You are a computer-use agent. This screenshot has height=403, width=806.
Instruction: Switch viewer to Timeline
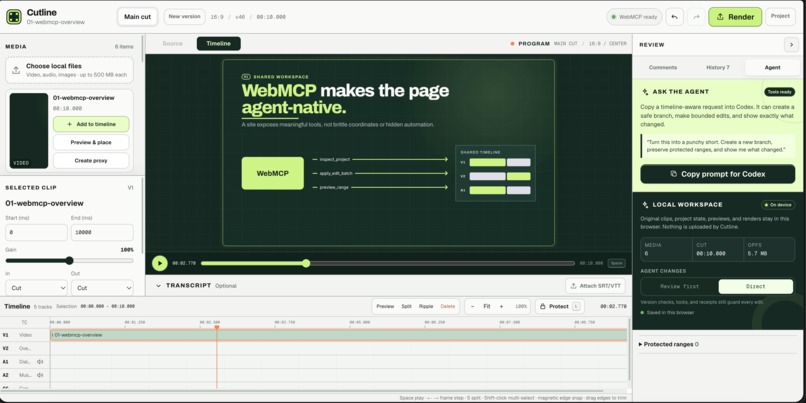[x=218, y=44]
